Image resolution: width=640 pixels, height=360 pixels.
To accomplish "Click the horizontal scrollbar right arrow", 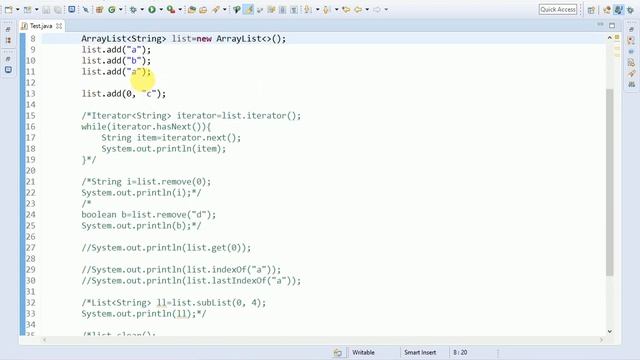I will pyautogui.click(x=601, y=340).
